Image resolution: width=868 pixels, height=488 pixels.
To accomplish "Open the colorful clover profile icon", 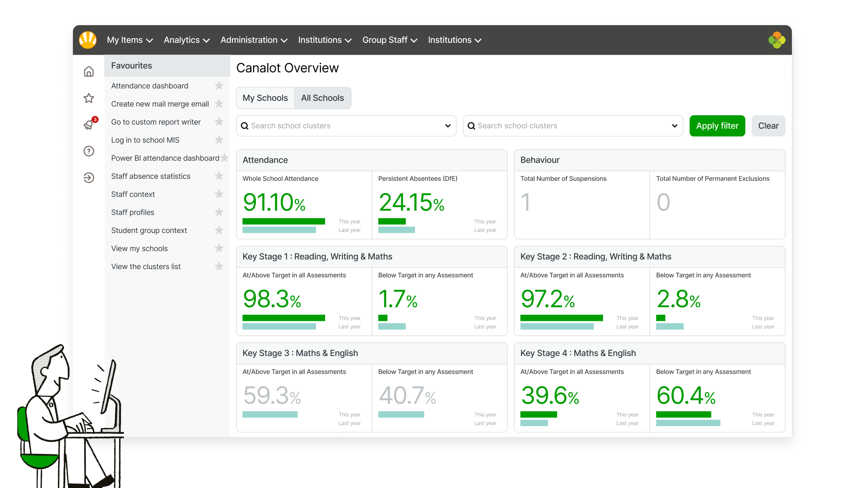I will pyautogui.click(x=777, y=40).
